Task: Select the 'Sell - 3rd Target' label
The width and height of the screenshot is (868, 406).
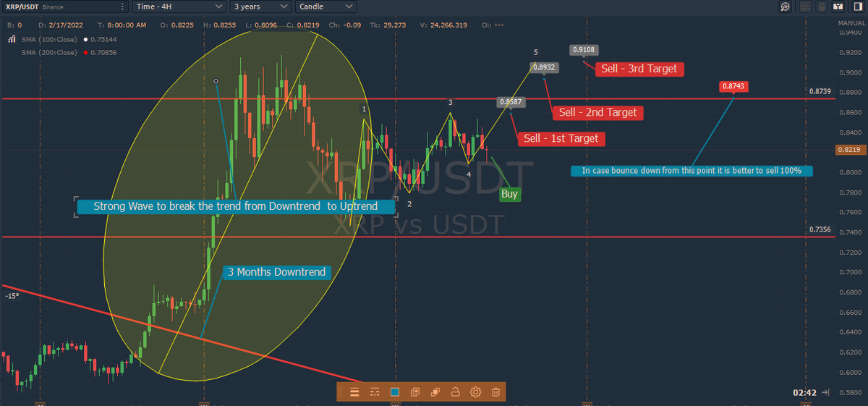Action: (639, 69)
